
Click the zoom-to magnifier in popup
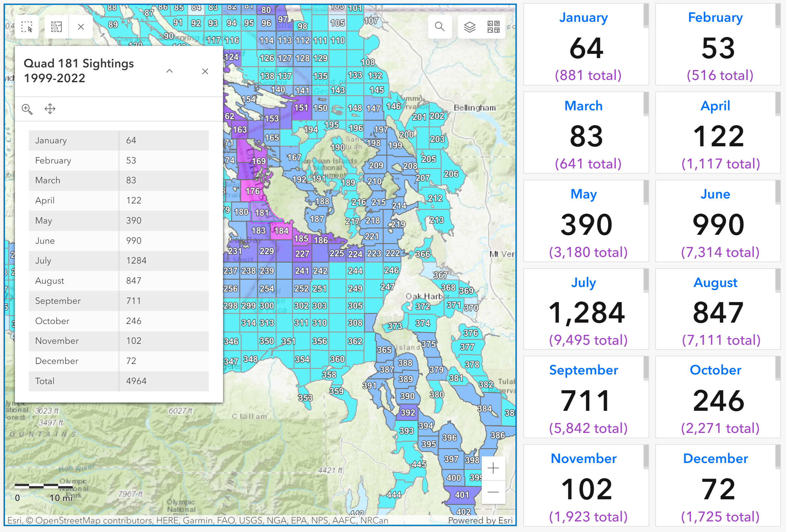click(27, 109)
